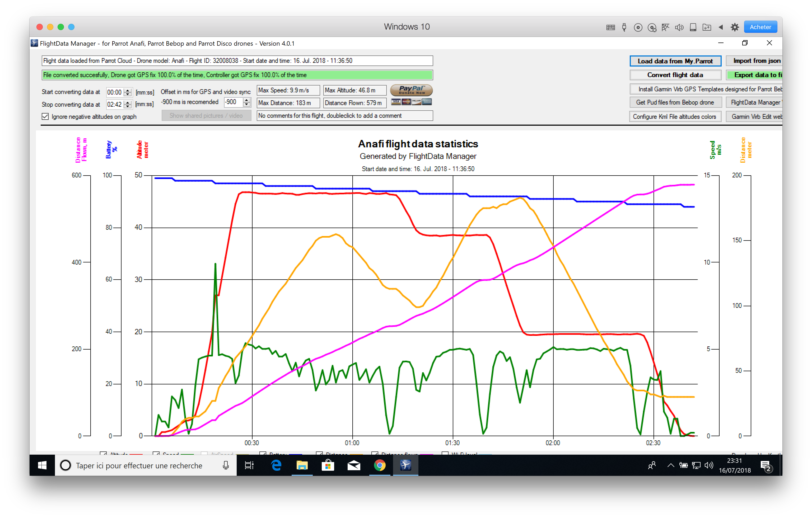
Task: Click the Max Distance: 183 m field
Action: [x=288, y=103]
